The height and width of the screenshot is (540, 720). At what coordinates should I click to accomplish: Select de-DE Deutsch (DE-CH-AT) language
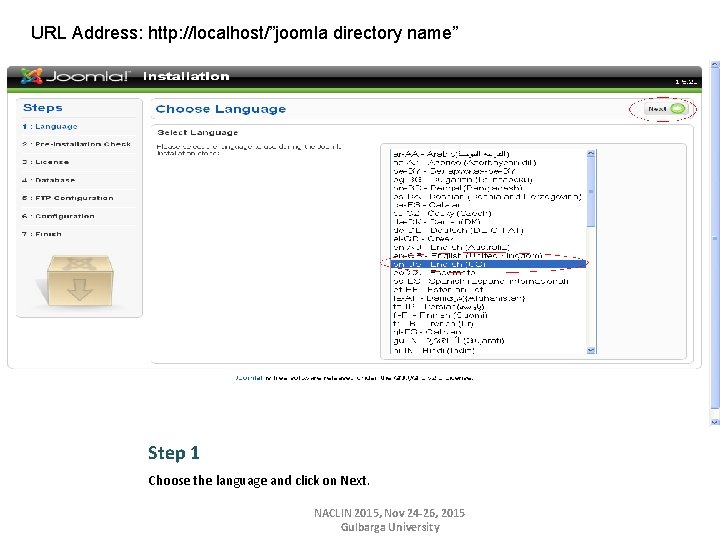[458, 231]
